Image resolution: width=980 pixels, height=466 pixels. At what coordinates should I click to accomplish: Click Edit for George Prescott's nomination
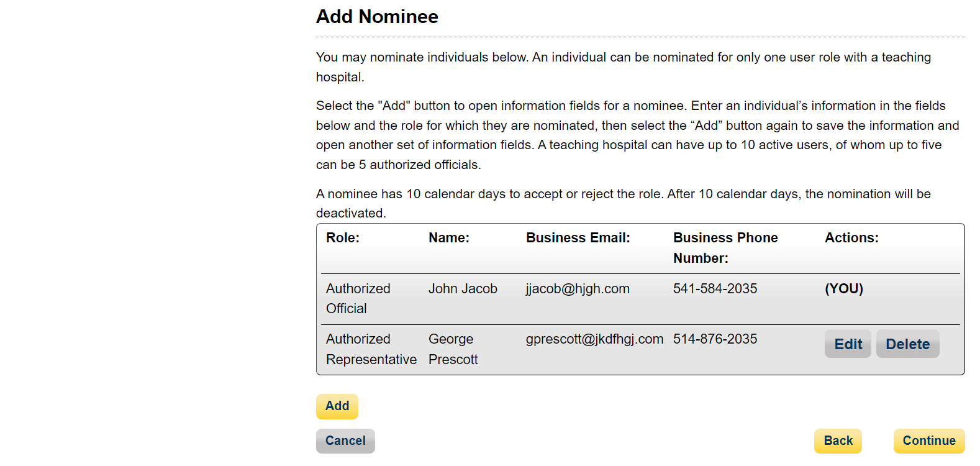tap(848, 344)
